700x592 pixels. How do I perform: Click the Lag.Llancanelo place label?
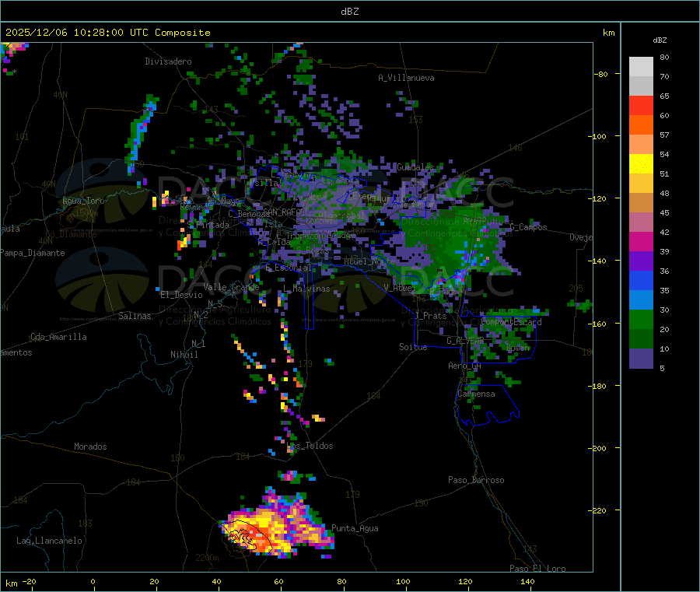coord(49,541)
